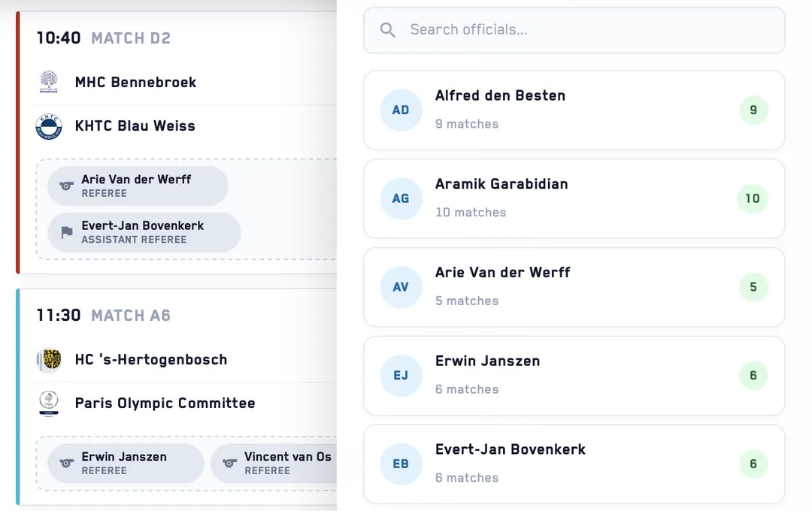Select the Evert-Jan Bovenkerk assistant referee chip
Image resolution: width=812 pixels, height=511 pixels.
point(144,232)
